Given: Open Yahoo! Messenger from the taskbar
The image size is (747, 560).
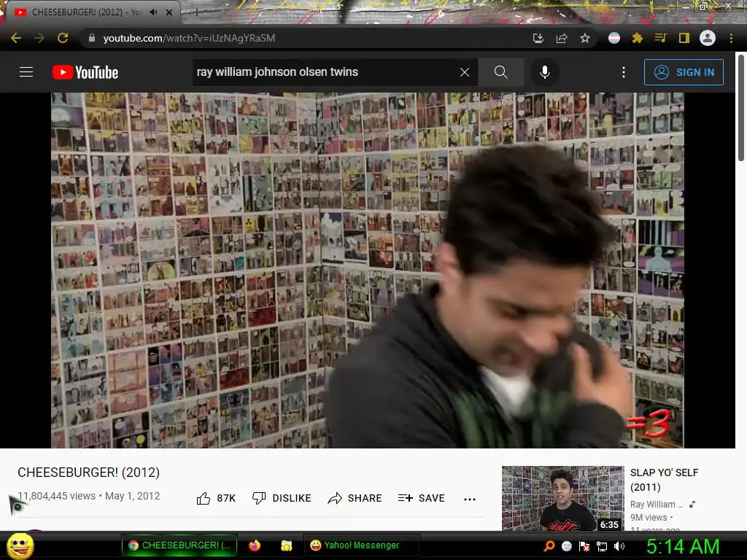Looking at the screenshot, I should pyautogui.click(x=361, y=545).
